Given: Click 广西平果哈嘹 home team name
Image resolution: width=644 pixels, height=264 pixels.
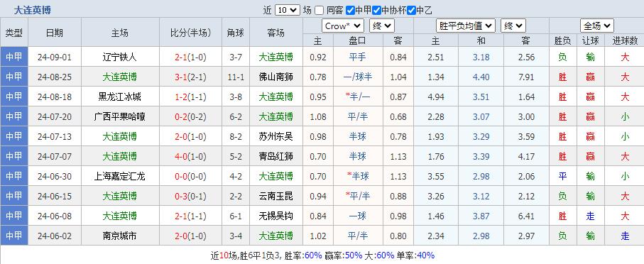Looking at the screenshot, I should pos(119,116).
